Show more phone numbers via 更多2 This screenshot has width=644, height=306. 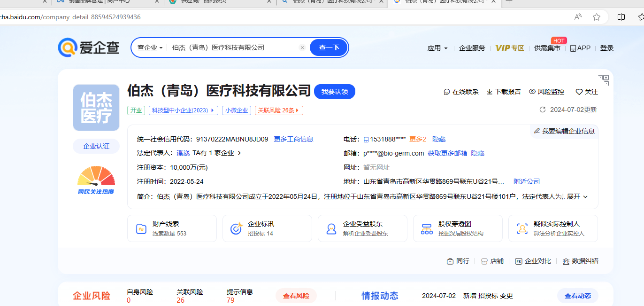coord(418,139)
